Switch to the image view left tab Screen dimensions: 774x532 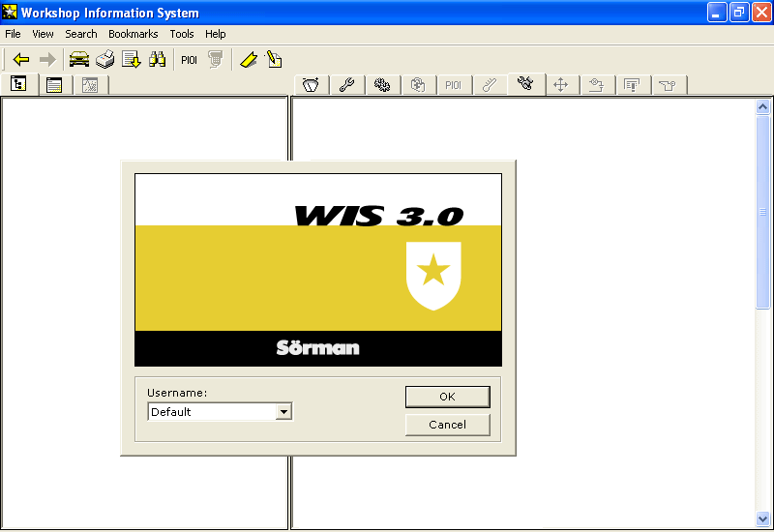click(90, 85)
